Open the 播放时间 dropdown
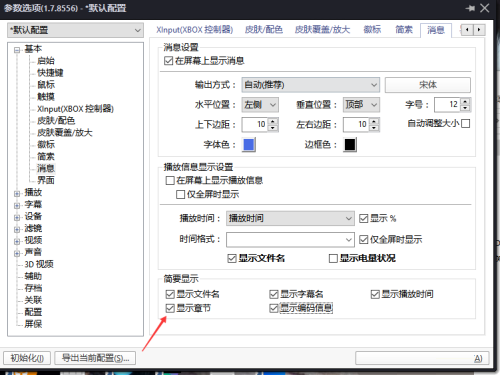This screenshot has width=500, height=375. [x=290, y=219]
